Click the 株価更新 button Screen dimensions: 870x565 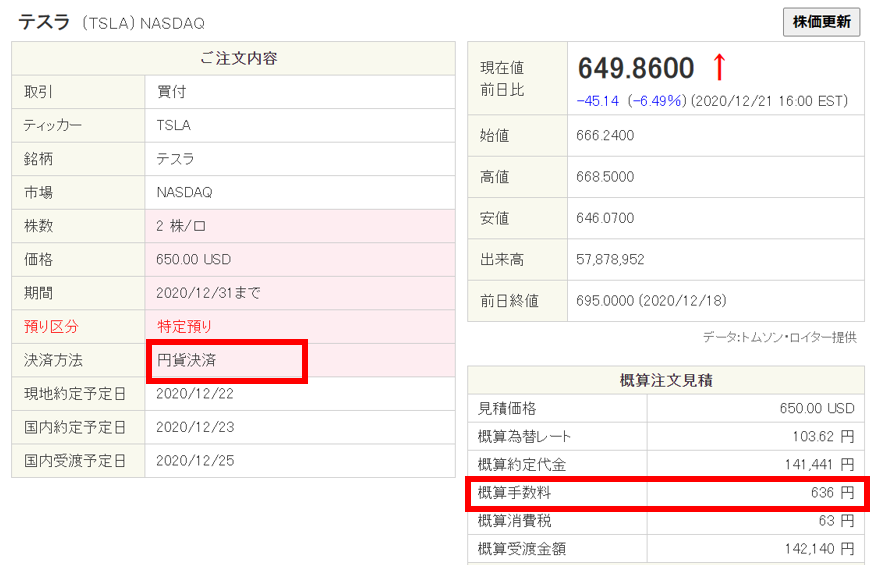coord(821,22)
